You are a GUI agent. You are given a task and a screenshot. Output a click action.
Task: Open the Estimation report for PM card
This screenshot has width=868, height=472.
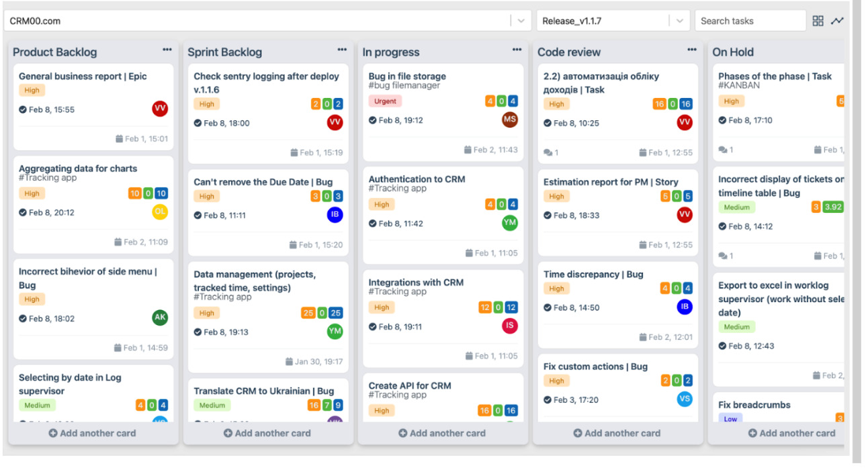(x=610, y=182)
